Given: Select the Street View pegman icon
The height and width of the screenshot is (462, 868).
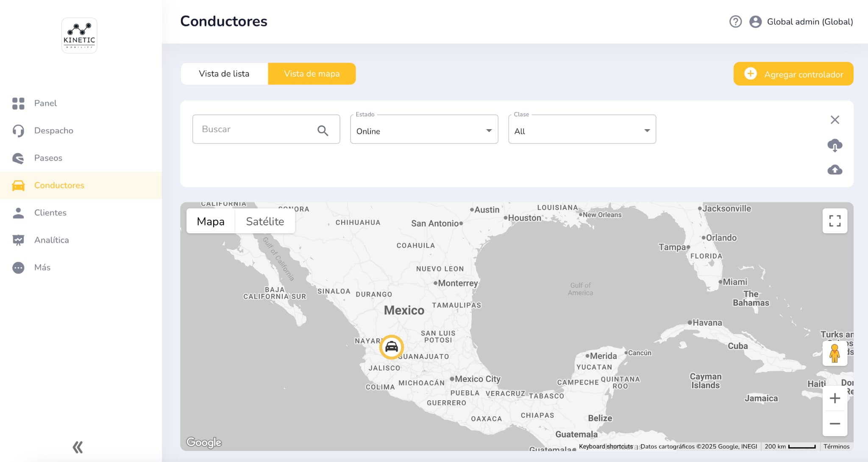Looking at the screenshot, I should point(835,354).
